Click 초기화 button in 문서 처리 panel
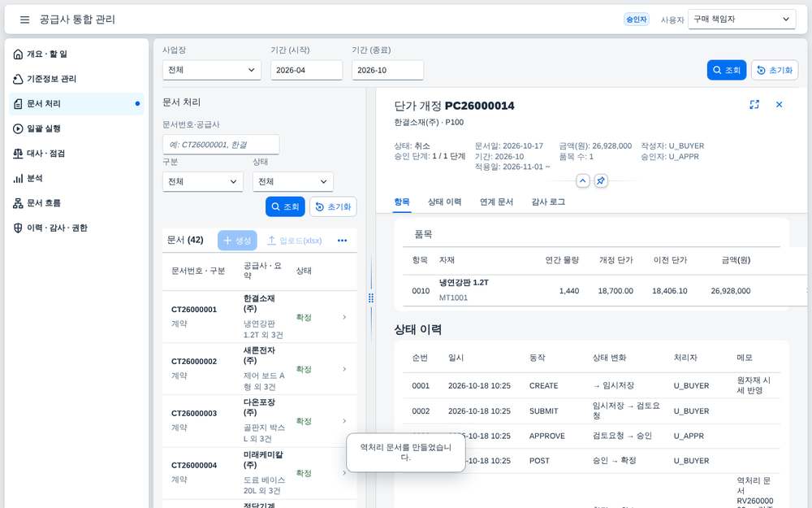Screen dimensions: 812x508 (333, 206)
